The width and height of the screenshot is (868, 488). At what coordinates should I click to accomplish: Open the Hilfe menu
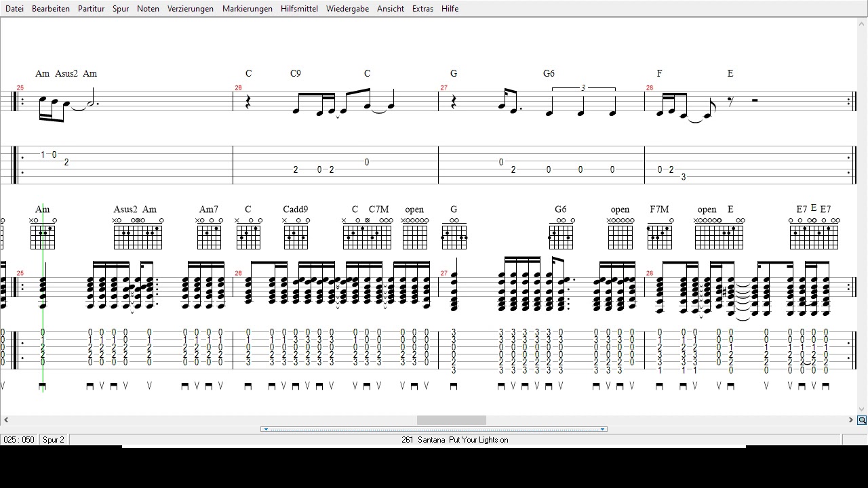tap(450, 9)
